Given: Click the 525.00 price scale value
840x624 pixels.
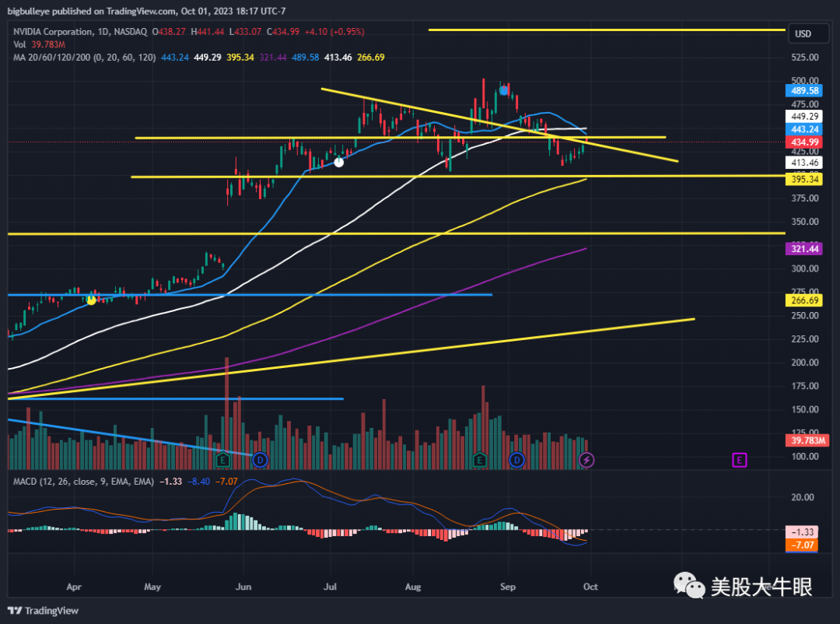Looking at the screenshot, I should click(x=805, y=58).
